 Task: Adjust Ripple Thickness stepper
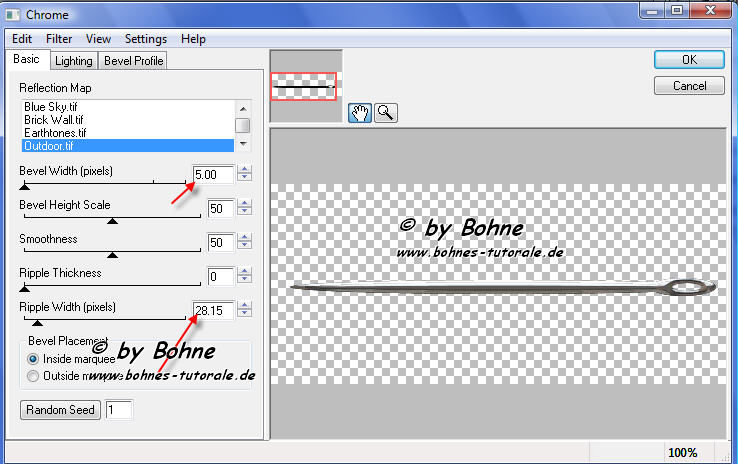coord(245,276)
